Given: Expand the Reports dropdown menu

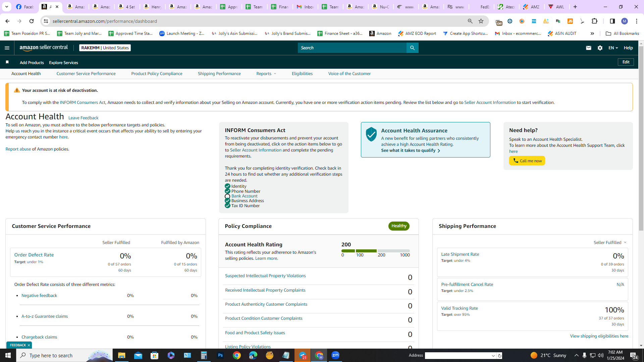Looking at the screenshot, I should (x=266, y=74).
